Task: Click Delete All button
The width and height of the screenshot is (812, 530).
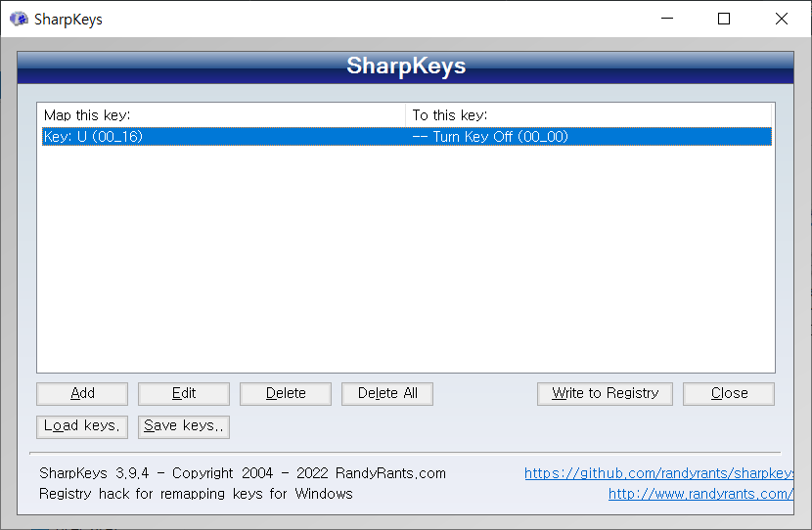Action: 386,393
